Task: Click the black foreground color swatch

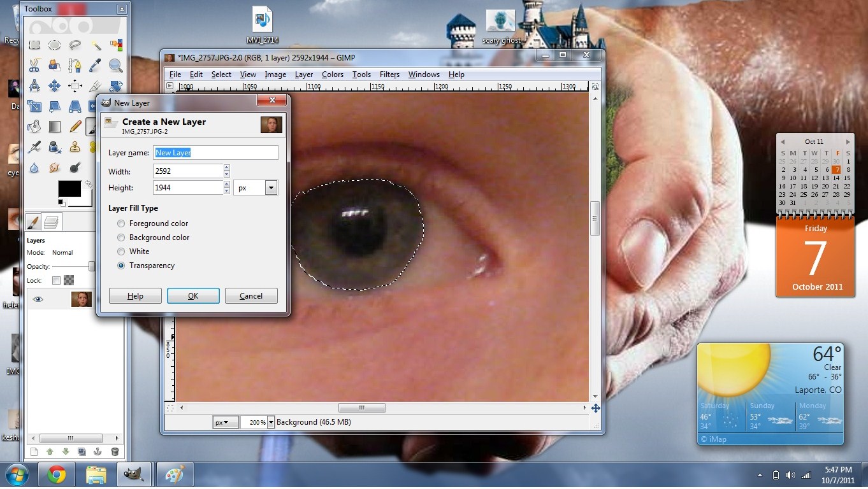Action: coord(69,188)
